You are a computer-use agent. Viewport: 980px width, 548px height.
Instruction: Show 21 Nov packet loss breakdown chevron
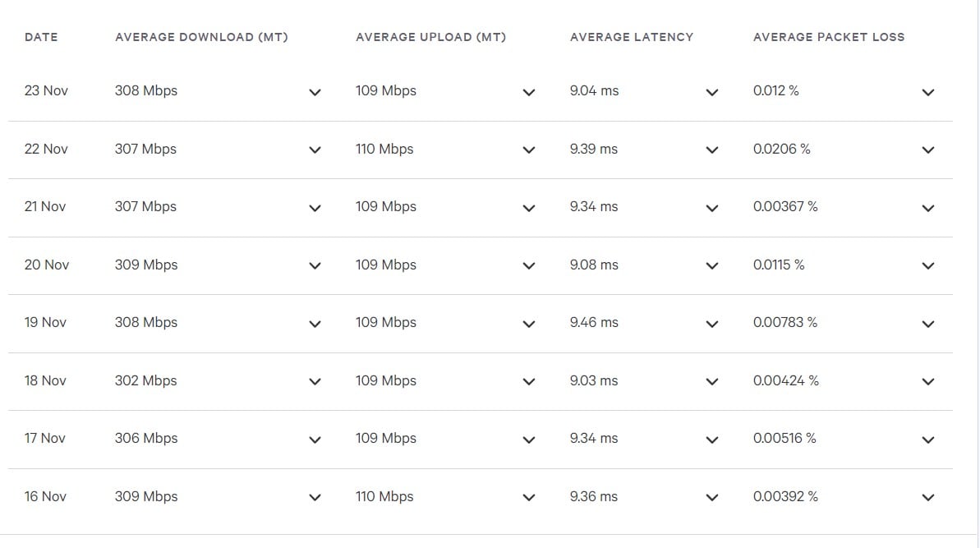(x=928, y=208)
